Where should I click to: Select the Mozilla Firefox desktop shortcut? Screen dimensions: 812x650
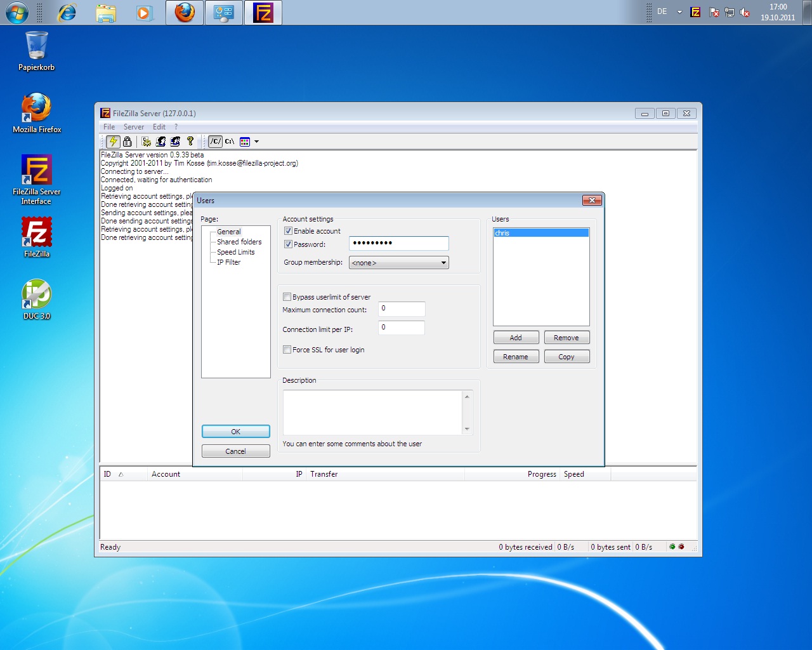click(37, 113)
